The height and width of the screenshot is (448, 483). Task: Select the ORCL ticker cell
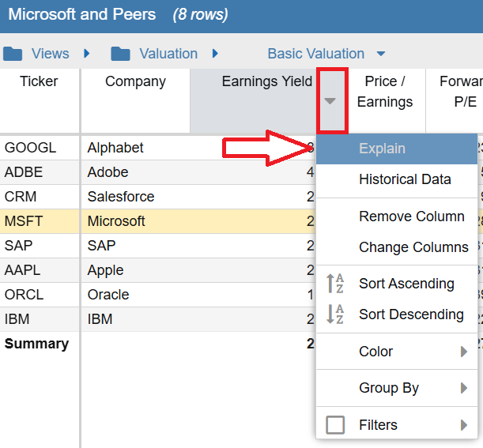40,295
